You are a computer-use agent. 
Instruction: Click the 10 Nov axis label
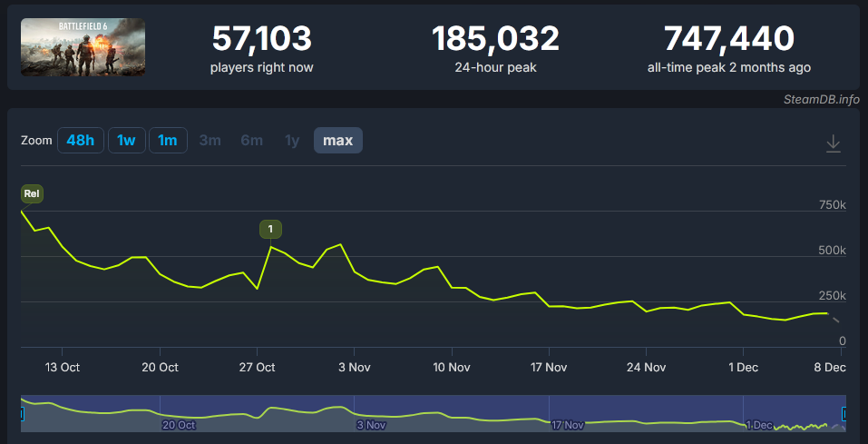pyautogui.click(x=452, y=367)
